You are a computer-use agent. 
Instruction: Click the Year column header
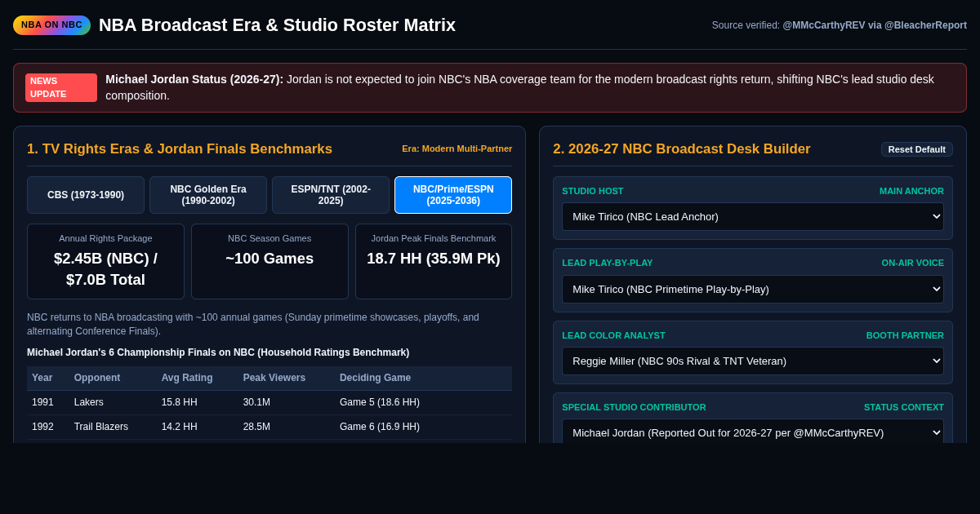coord(42,378)
